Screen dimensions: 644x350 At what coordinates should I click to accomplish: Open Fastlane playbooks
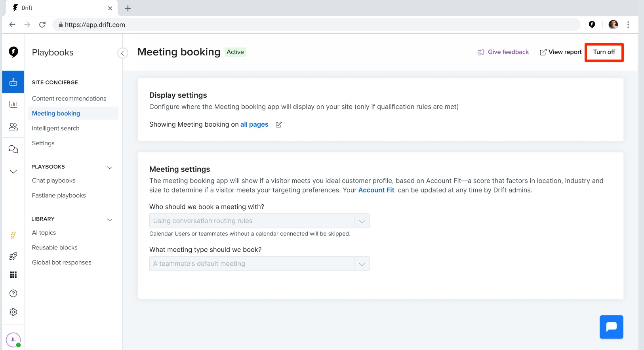(x=59, y=196)
